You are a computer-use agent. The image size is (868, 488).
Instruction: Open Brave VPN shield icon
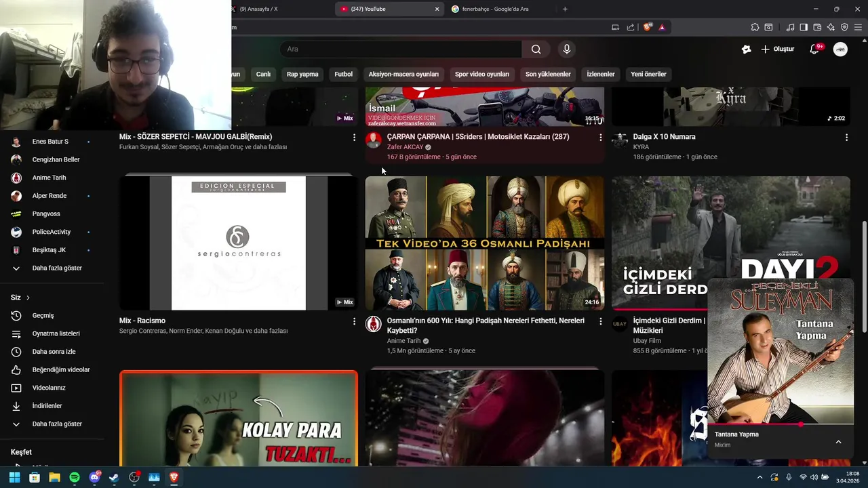coord(844,27)
